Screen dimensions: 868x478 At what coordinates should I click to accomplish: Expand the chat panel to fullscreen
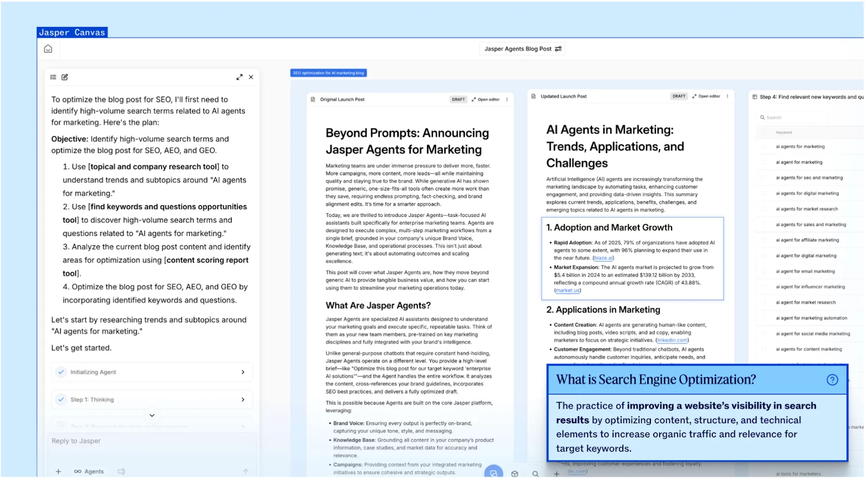pyautogui.click(x=239, y=77)
